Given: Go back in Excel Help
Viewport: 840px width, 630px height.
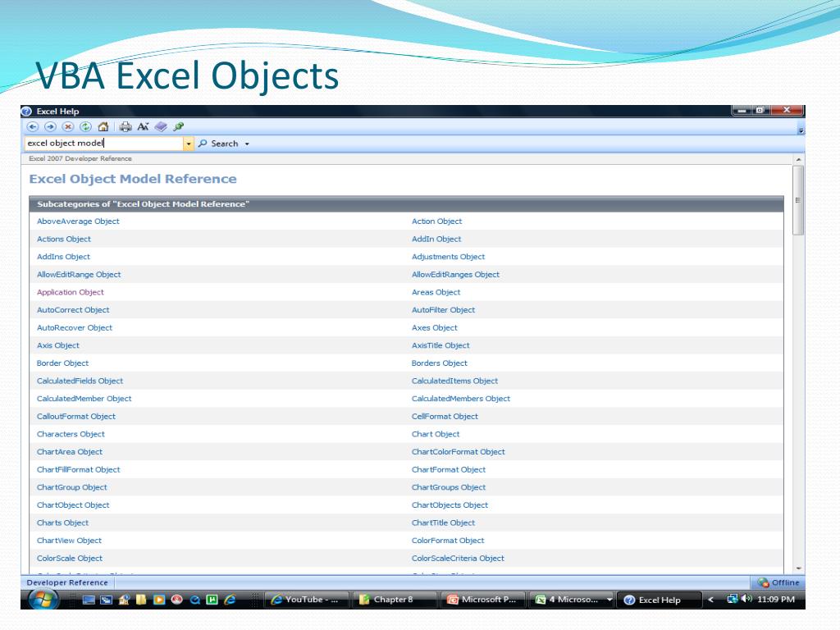Looking at the screenshot, I should [x=33, y=127].
